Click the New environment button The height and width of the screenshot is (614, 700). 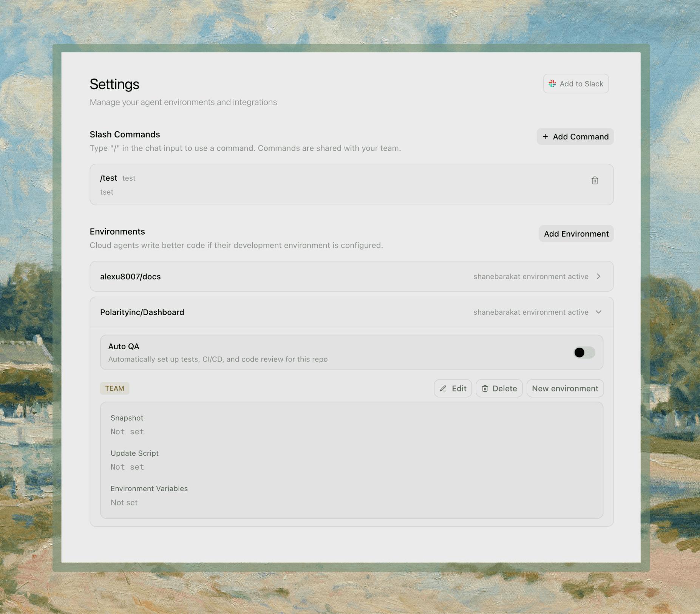pyautogui.click(x=565, y=388)
